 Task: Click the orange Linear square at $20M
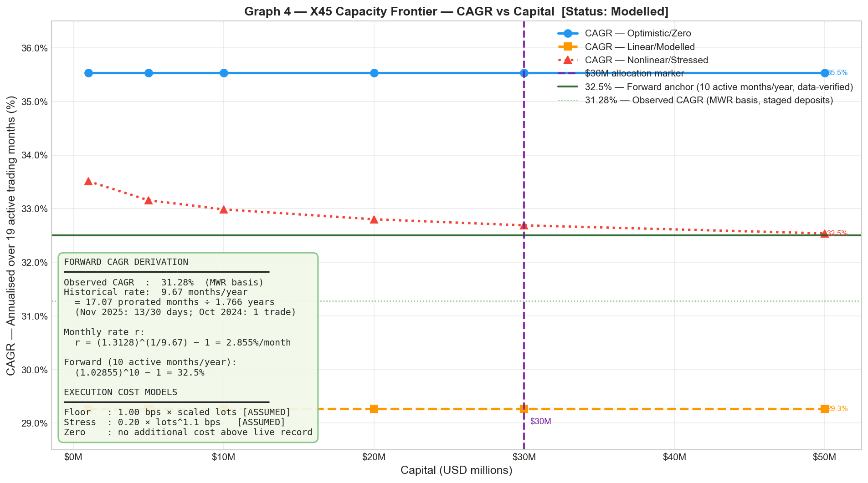[x=374, y=409]
